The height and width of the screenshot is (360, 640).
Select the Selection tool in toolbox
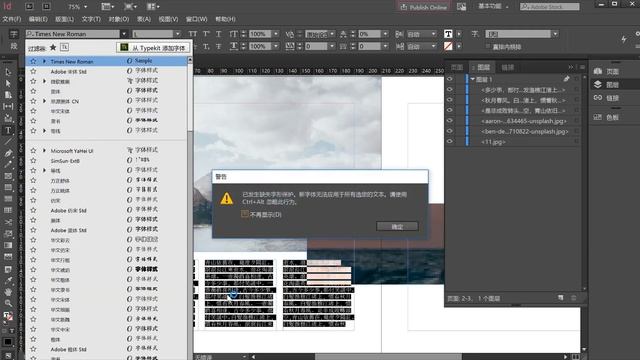point(8,72)
